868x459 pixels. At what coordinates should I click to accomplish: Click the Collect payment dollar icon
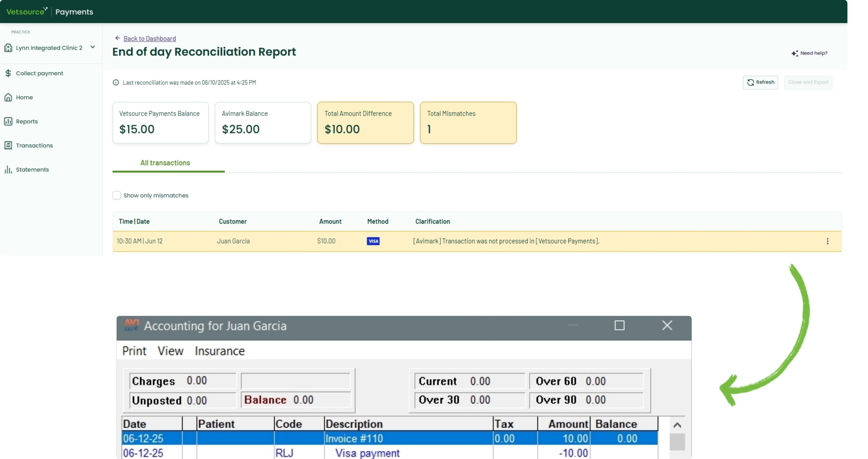(8, 73)
